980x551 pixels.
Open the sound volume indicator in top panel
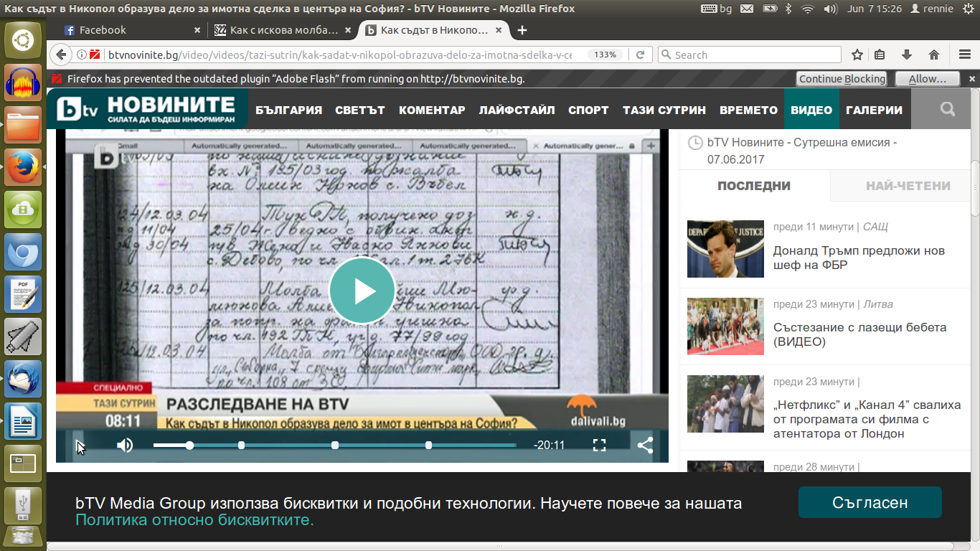pos(831,9)
